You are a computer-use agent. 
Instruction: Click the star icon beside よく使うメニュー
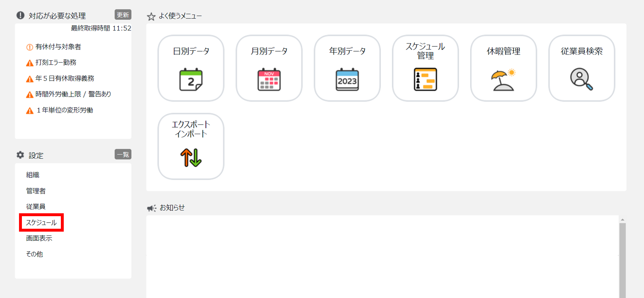151,16
